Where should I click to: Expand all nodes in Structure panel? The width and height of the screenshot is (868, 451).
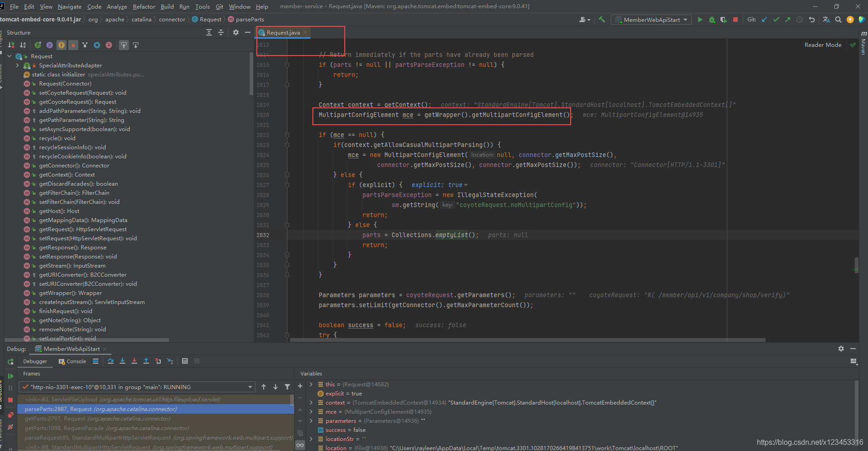coord(209,32)
